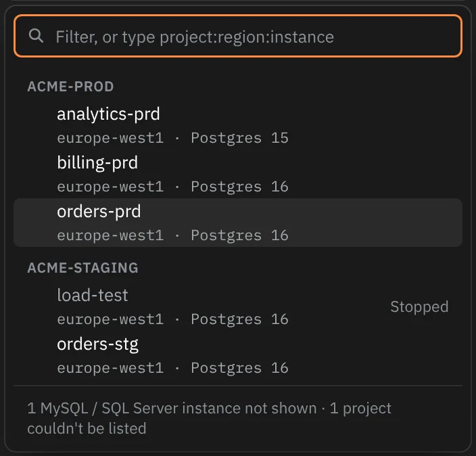Open the orders-stg instance
Screen dimensions: 476x456
click(x=238, y=355)
